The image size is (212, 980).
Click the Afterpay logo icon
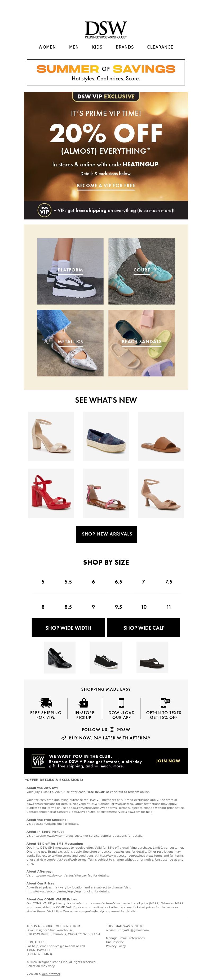coord(64,738)
